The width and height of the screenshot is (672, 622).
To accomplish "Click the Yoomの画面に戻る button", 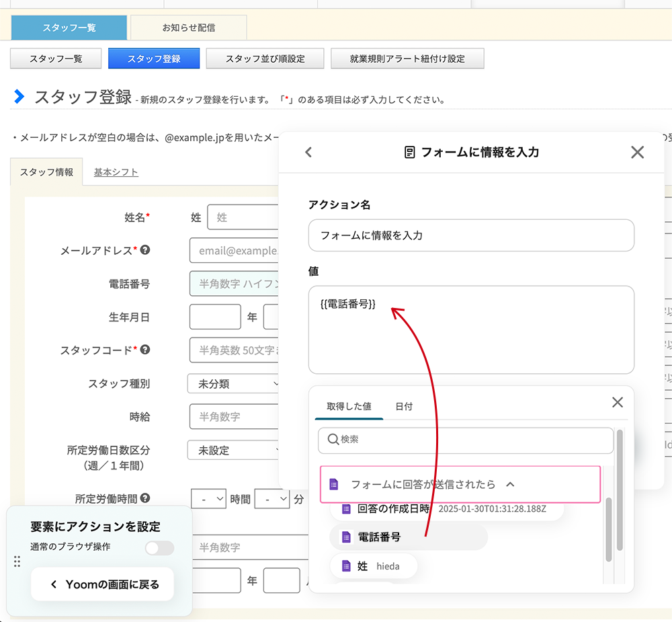I will (x=103, y=584).
